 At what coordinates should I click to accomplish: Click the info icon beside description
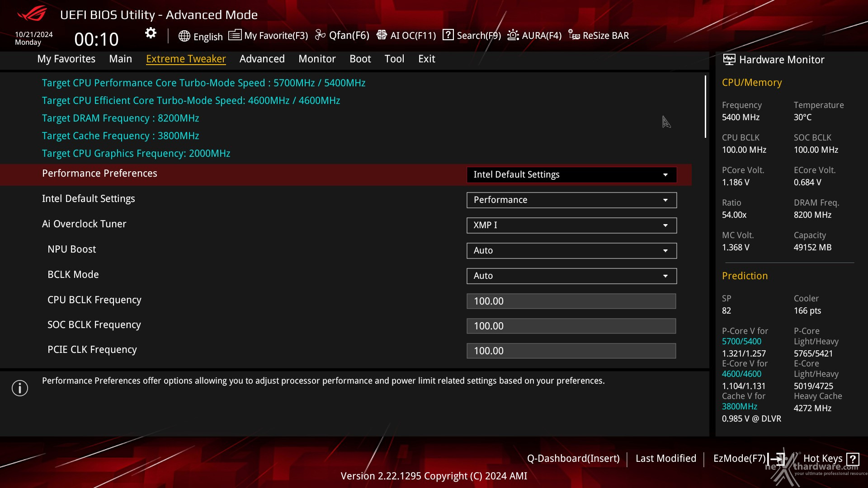click(20, 388)
